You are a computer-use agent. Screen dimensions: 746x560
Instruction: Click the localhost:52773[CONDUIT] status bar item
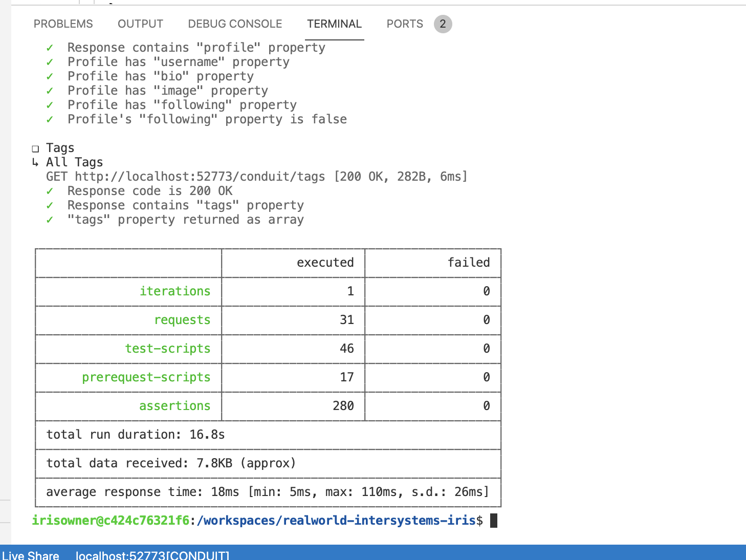tap(152, 555)
